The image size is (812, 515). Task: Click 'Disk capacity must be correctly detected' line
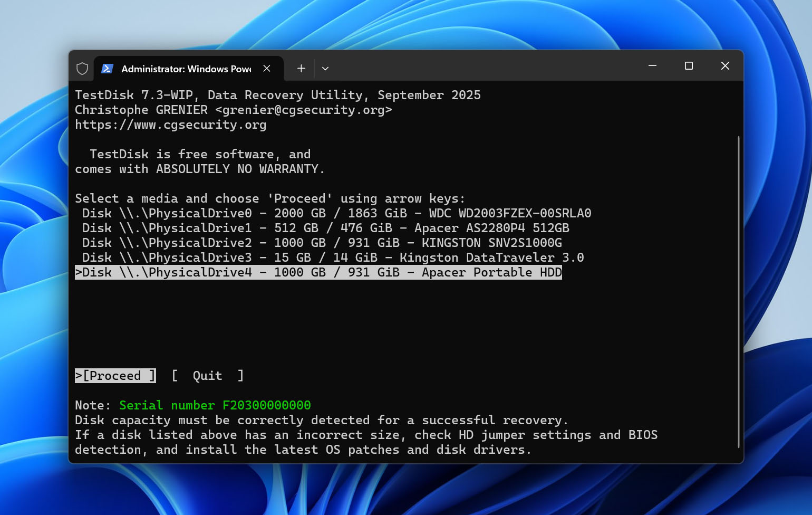322,420
